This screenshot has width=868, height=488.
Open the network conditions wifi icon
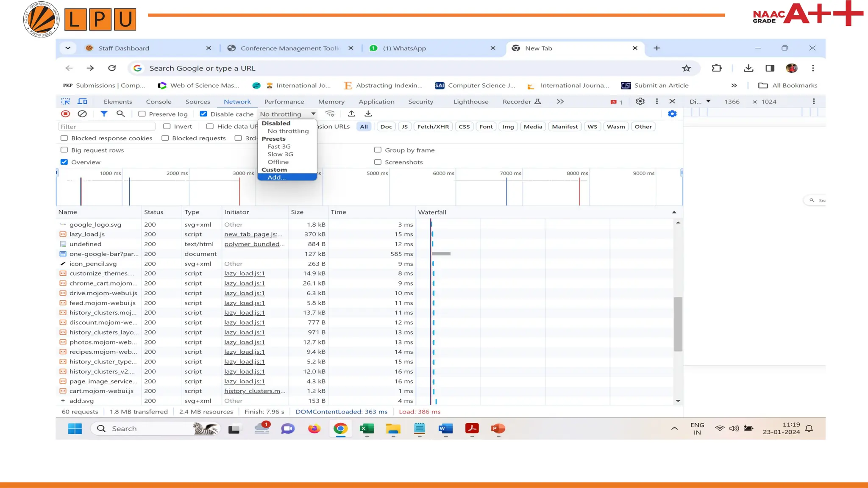coord(330,114)
